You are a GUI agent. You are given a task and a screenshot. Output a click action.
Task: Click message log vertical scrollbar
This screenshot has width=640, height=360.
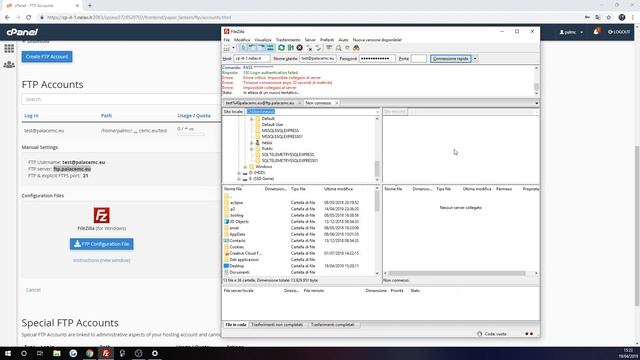(x=536, y=87)
